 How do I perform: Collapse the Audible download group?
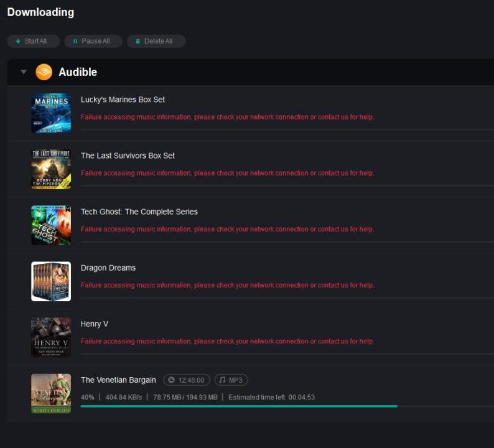click(24, 72)
